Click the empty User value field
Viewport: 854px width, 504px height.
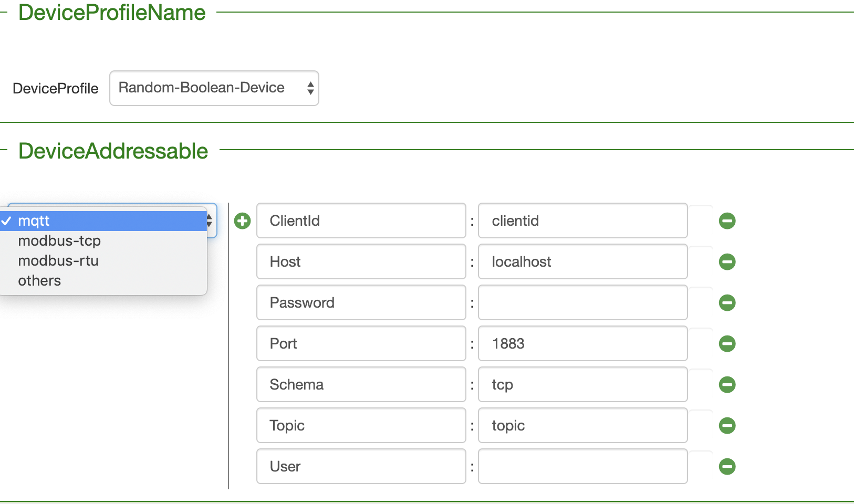tap(582, 466)
